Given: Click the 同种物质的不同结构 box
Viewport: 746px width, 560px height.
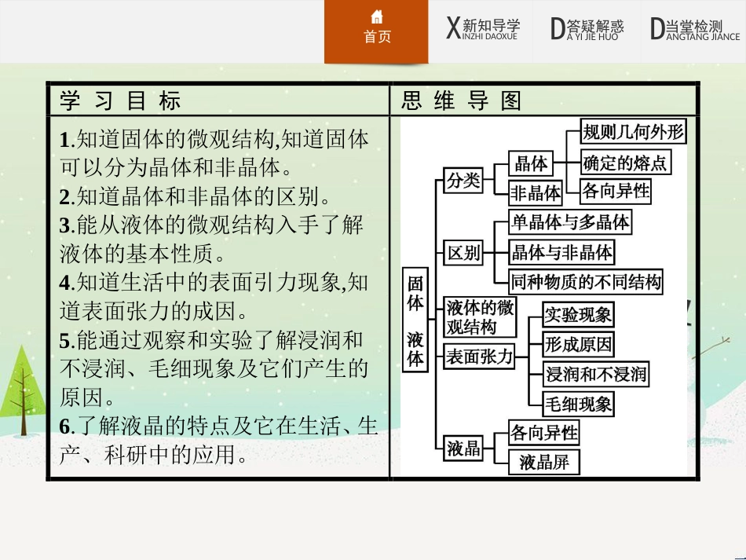Looking at the screenshot, I should point(586,282).
